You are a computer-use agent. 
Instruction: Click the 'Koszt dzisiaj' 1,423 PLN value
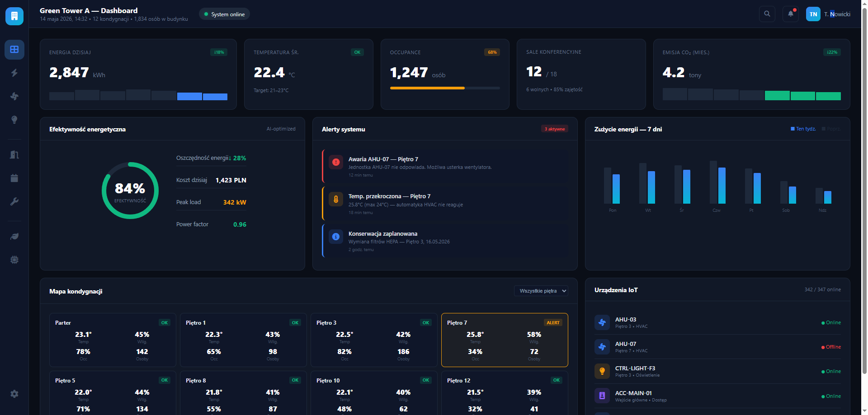tap(231, 180)
